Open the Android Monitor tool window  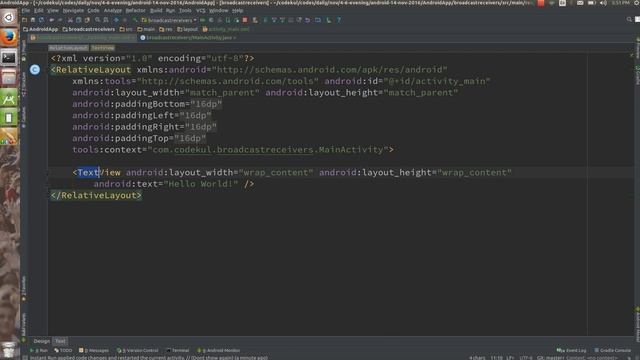click(218, 351)
